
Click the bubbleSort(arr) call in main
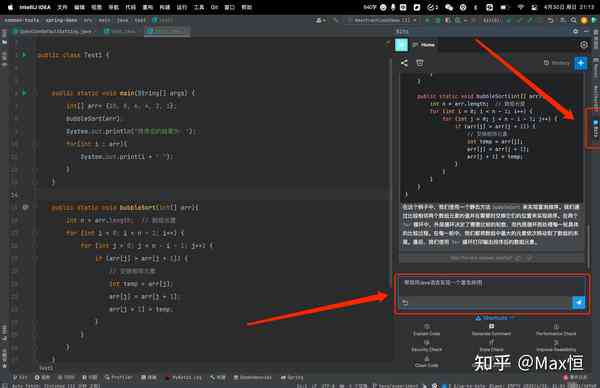(x=93, y=119)
